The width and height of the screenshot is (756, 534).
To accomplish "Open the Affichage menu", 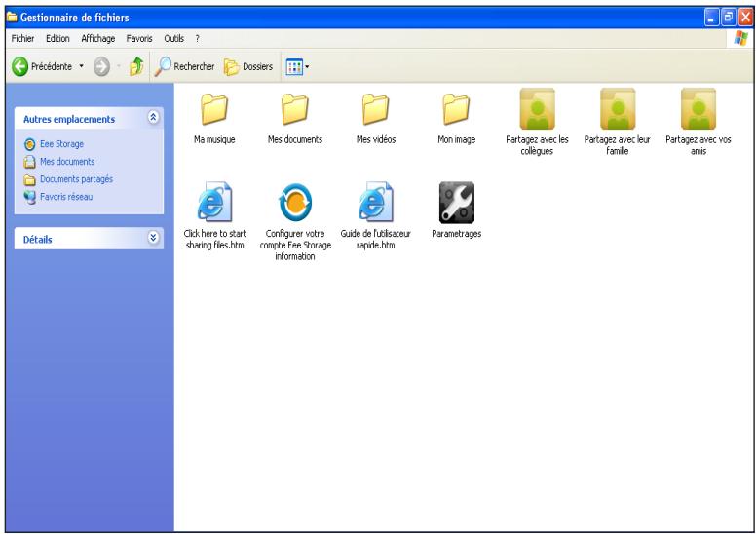I will coord(97,39).
